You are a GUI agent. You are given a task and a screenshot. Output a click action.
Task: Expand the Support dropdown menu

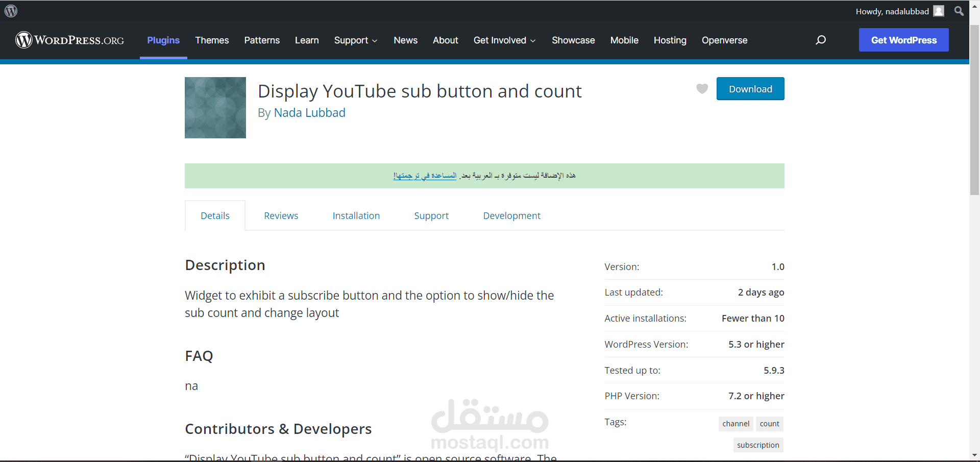click(x=356, y=40)
